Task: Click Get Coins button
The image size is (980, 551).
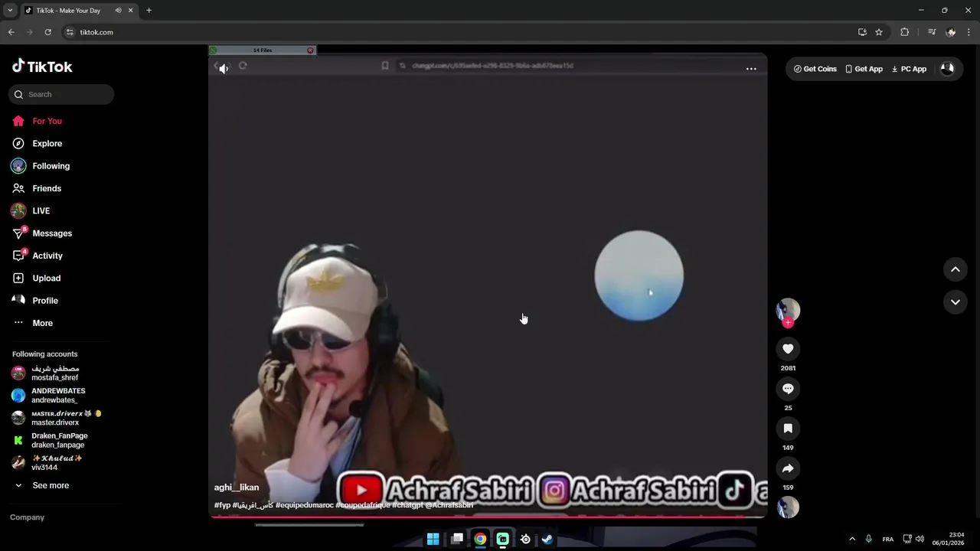Action: pyautogui.click(x=815, y=69)
